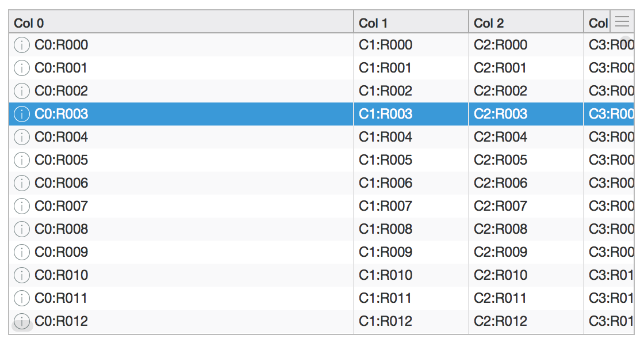The height and width of the screenshot is (342, 644).
Task: Click the info icon in row C0:R007
Action: pos(22,206)
